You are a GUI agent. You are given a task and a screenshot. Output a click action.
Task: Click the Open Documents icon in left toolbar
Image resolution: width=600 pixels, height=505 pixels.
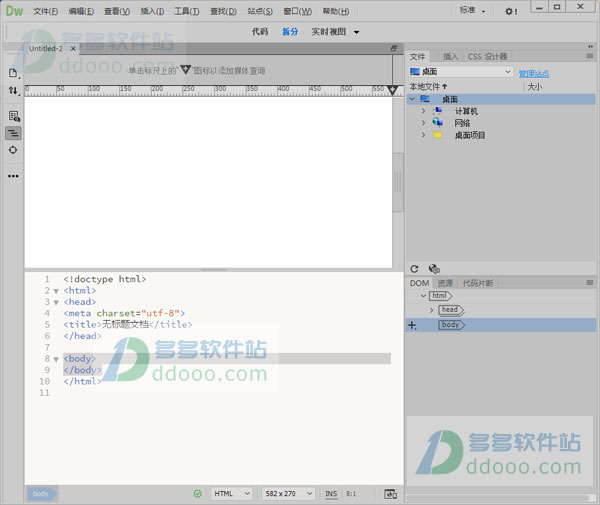pyautogui.click(x=13, y=73)
